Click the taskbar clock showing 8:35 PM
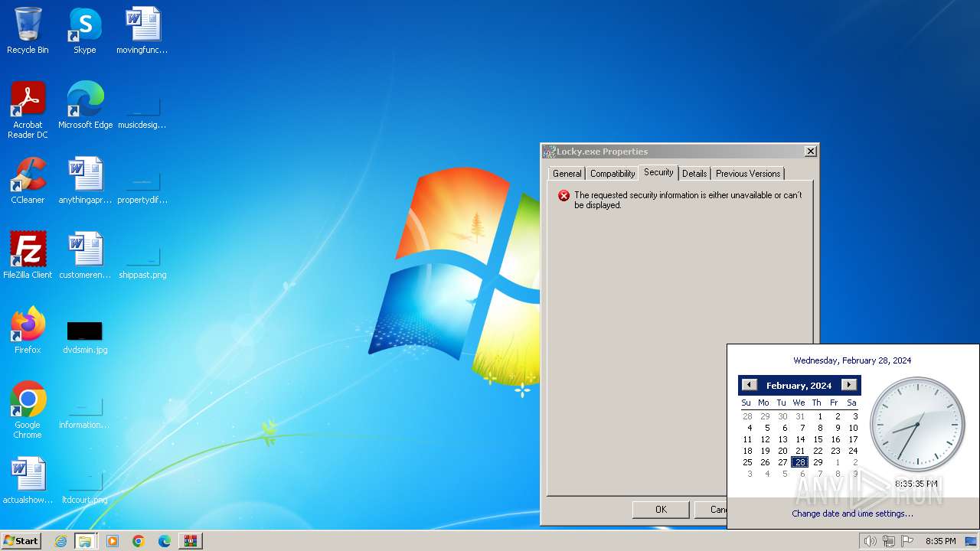This screenshot has height=551, width=980. tap(940, 541)
